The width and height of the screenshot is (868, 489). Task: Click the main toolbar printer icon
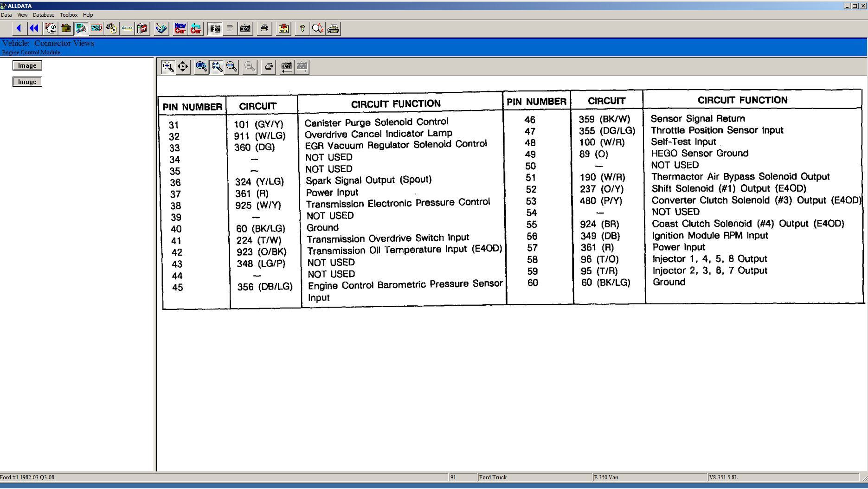pos(264,29)
